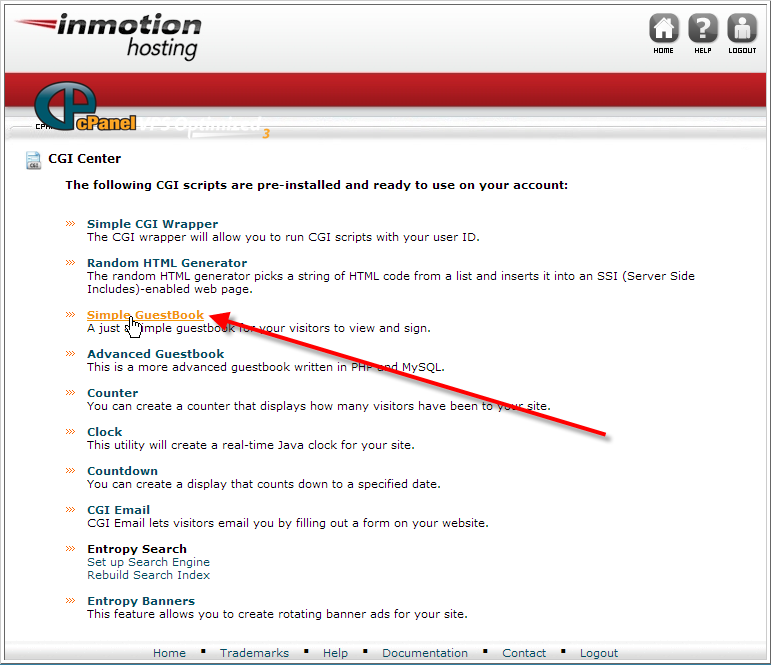Open the Advanced Guestbook link

tap(155, 354)
